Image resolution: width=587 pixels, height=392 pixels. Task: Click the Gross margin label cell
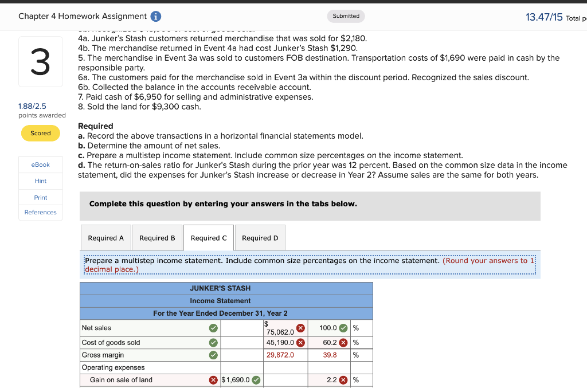[150, 355]
